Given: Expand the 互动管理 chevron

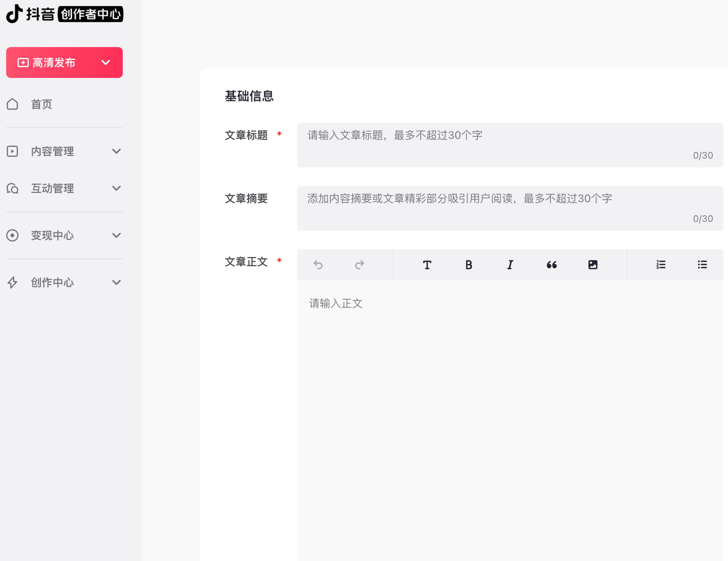Looking at the screenshot, I should click(117, 188).
